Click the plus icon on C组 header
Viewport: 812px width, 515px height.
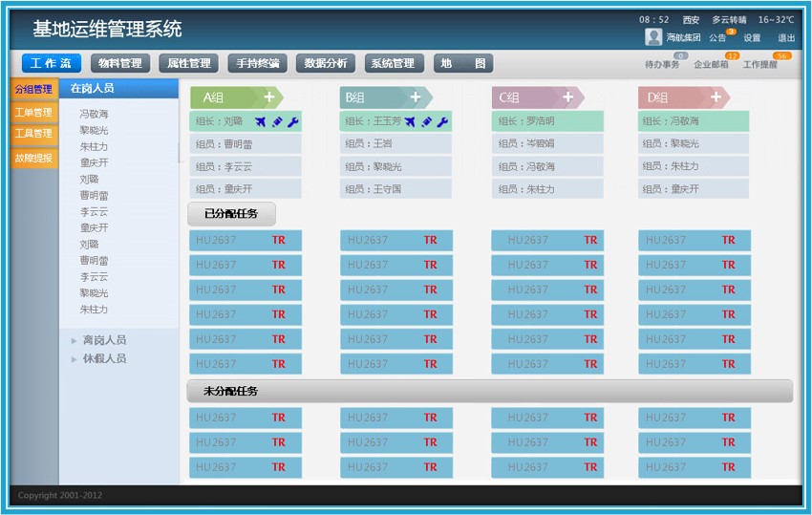pyautogui.click(x=567, y=97)
